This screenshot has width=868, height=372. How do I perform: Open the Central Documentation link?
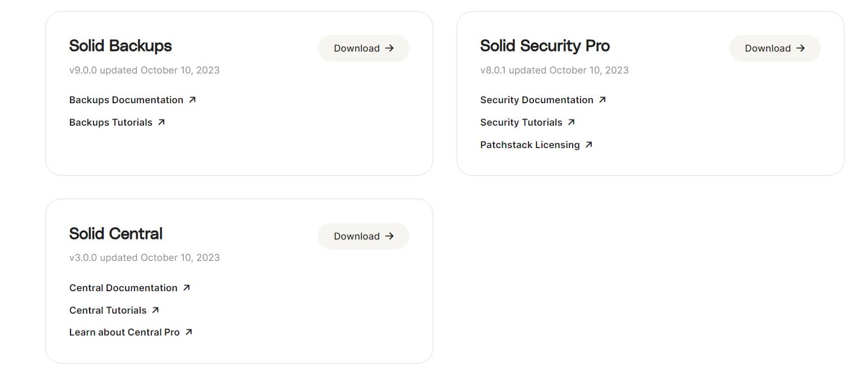(x=123, y=287)
